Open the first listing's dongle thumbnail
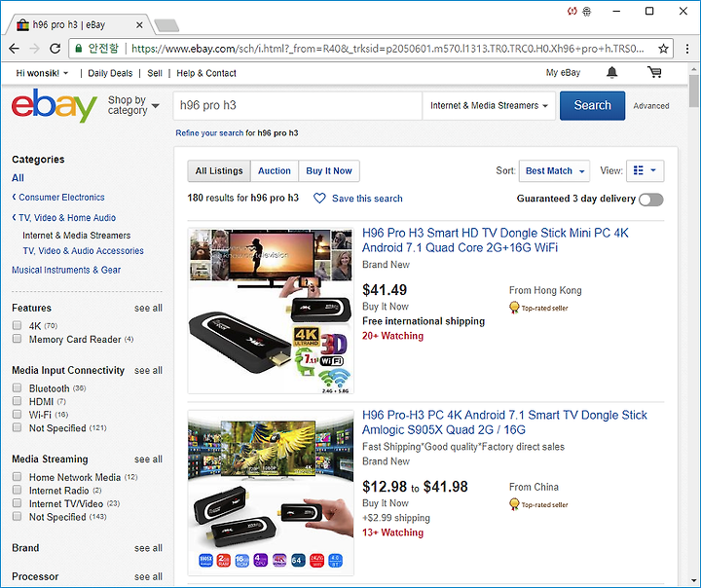This screenshot has height=588, width=701. 271,311
